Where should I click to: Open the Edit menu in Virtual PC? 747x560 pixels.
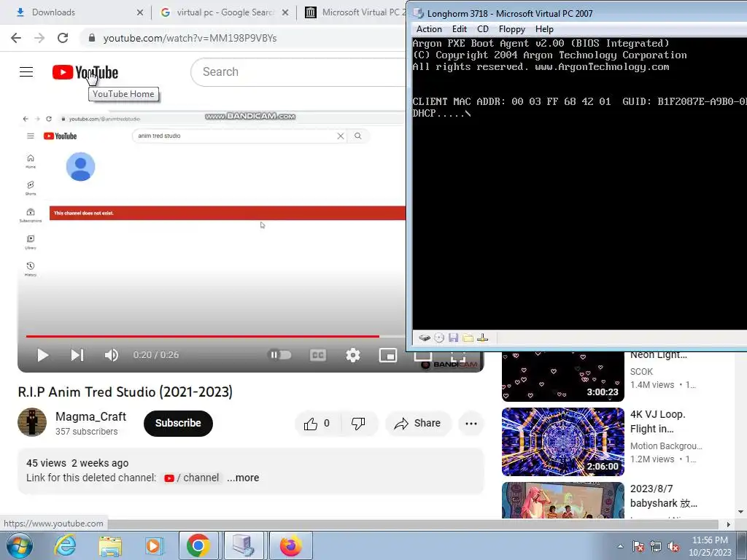(x=460, y=29)
